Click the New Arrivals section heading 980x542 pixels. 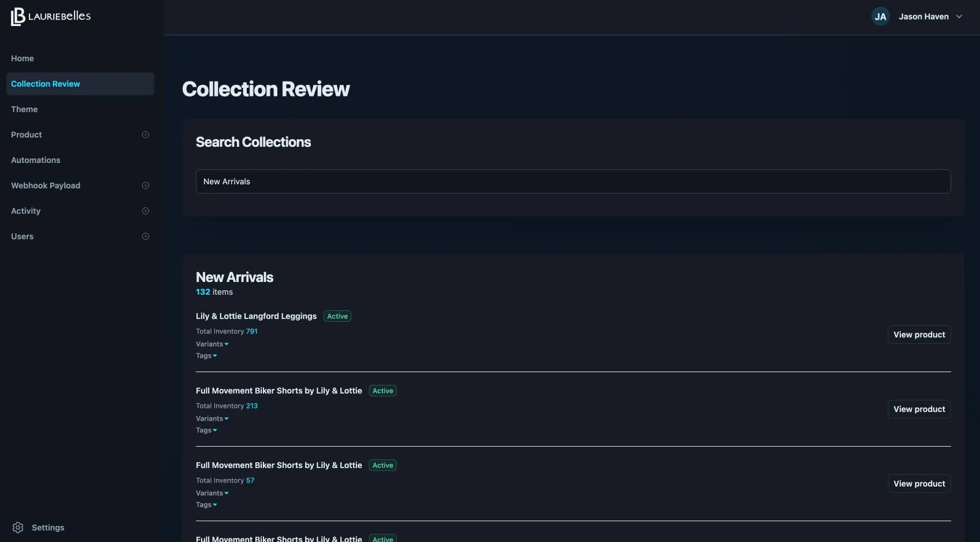pyautogui.click(x=235, y=277)
